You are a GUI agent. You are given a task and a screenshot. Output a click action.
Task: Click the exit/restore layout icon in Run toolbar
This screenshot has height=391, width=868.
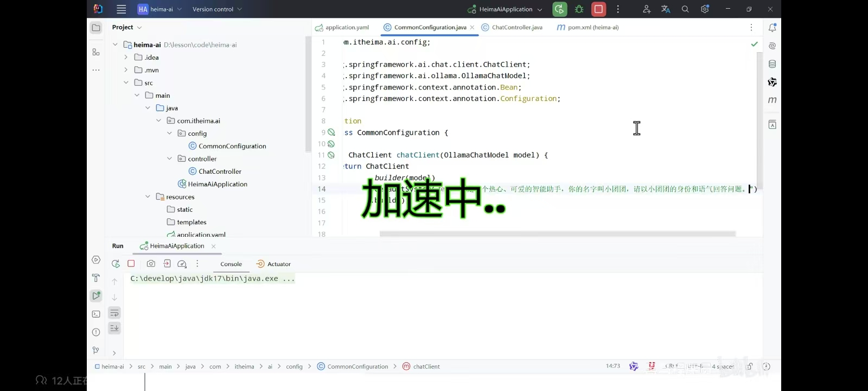pos(167,263)
